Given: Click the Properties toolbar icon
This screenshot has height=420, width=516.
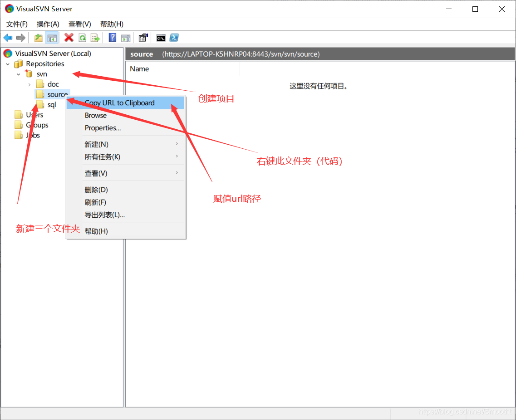Looking at the screenshot, I should (x=143, y=38).
